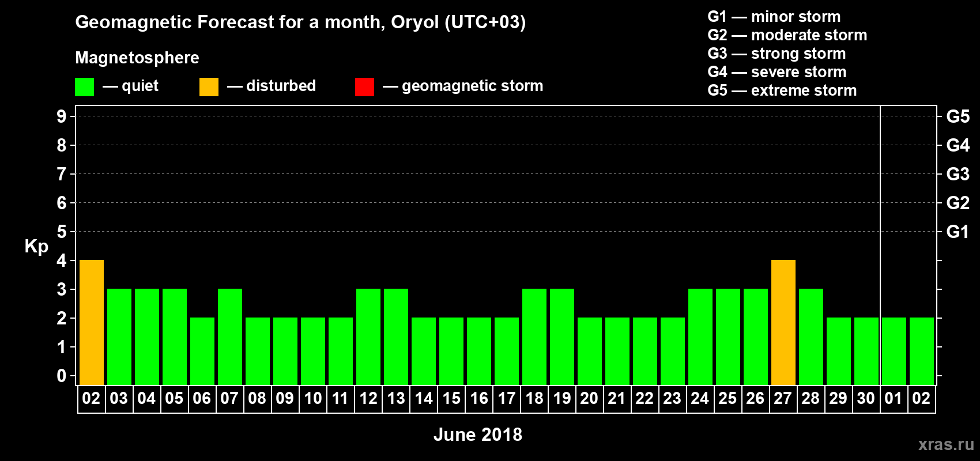Viewport: 980px width, 461px height.
Task: Click the G3 label beside the chart
Action: tap(958, 174)
